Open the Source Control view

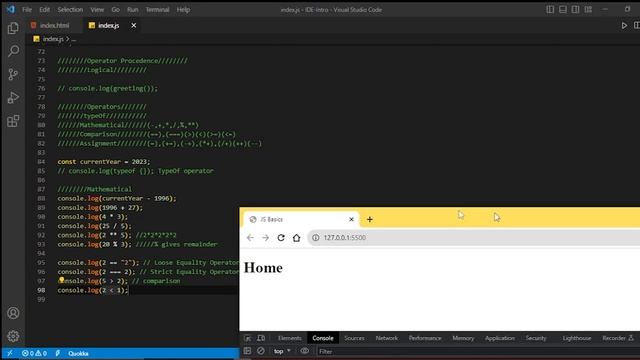13,74
